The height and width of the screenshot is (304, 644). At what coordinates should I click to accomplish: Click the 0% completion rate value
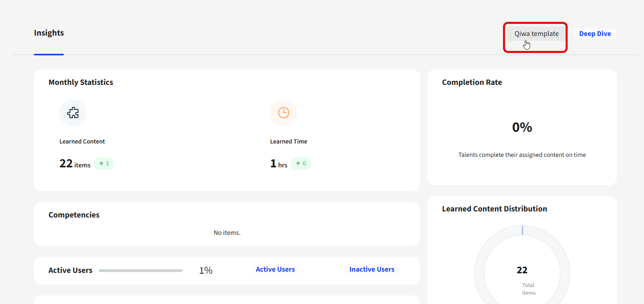(522, 127)
